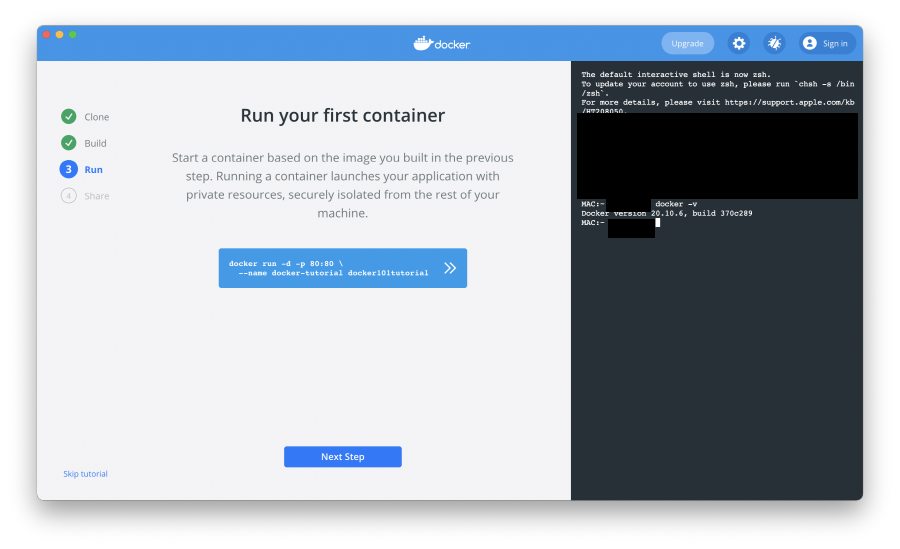Click the 'Run your first container' heading

coord(343,115)
